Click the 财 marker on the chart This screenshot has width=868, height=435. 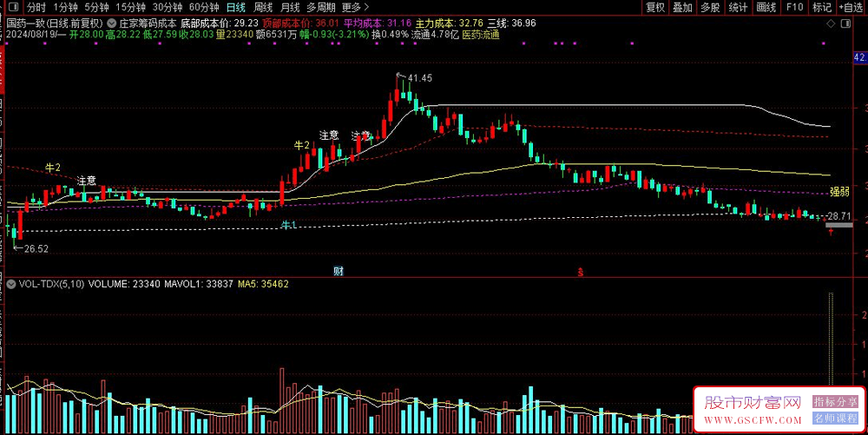[339, 271]
